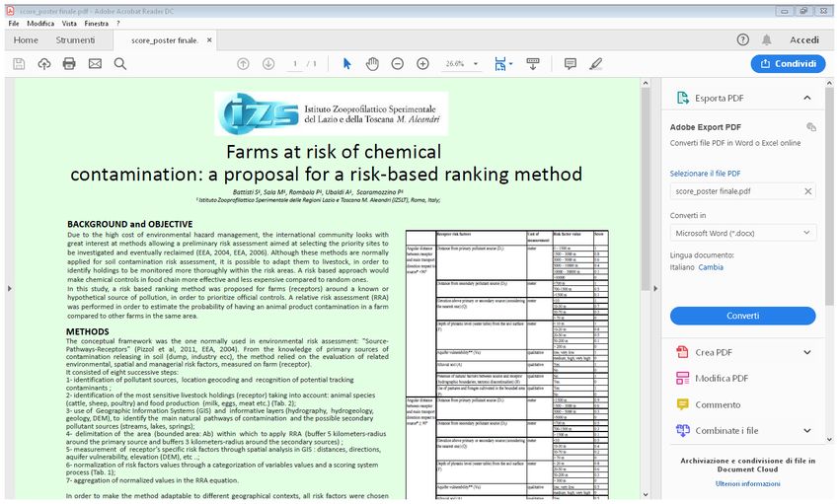
Task: Add a comment with the note icon
Action: (571, 64)
